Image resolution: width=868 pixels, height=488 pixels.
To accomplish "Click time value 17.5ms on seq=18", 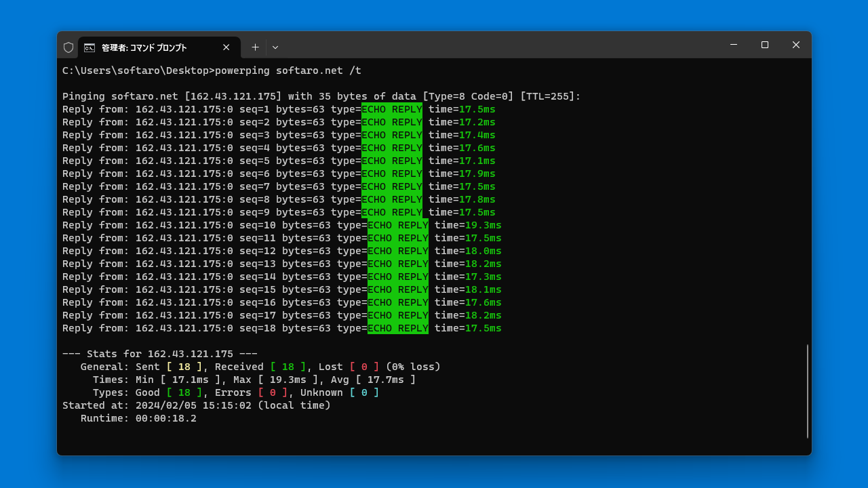I will pos(484,328).
